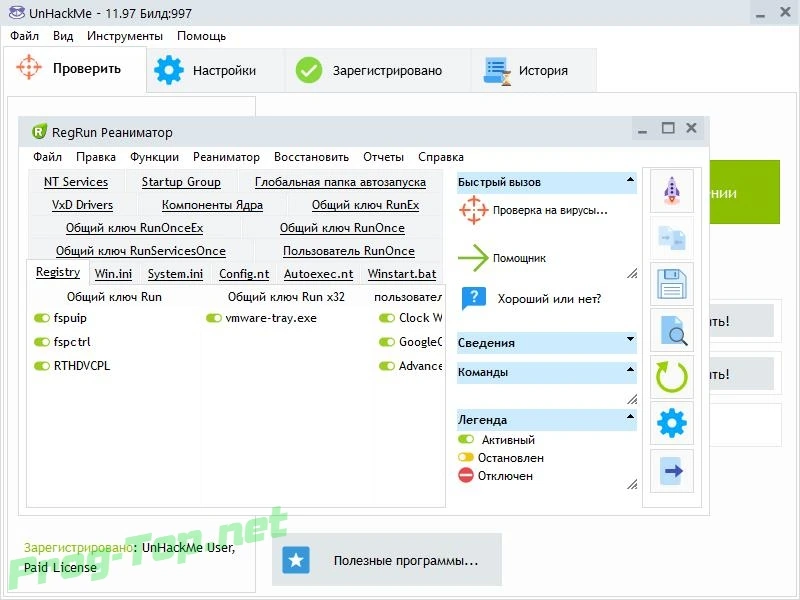Click the floppy disk save icon
The image size is (800, 600).
point(671,284)
